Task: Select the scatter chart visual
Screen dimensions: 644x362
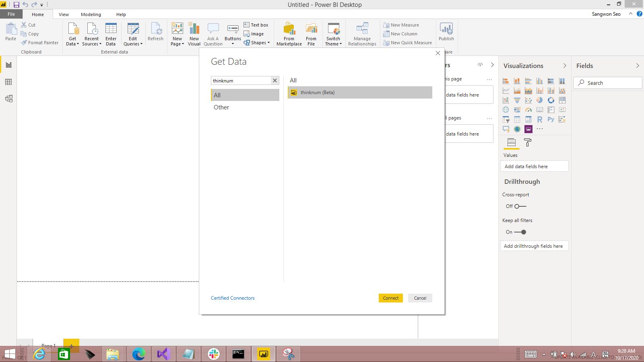Action: [x=528, y=100]
